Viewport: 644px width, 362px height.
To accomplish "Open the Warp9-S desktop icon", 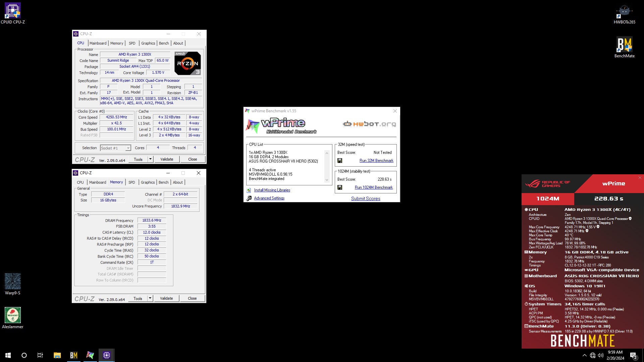I will click(x=13, y=284).
